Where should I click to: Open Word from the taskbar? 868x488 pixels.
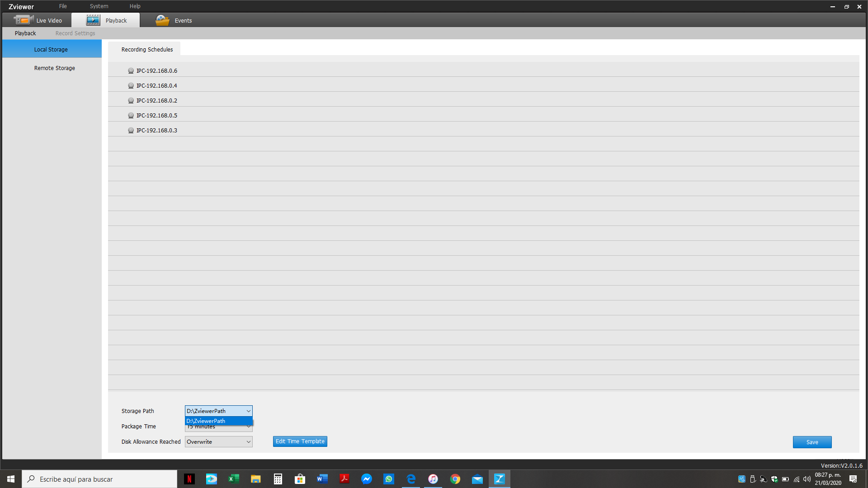point(322,479)
